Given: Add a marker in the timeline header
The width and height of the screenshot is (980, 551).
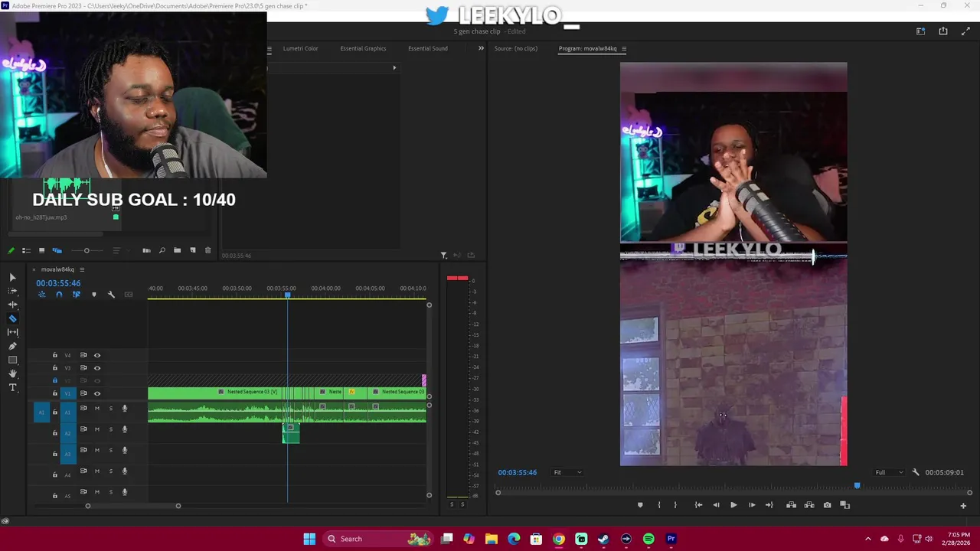Looking at the screenshot, I should [x=94, y=295].
